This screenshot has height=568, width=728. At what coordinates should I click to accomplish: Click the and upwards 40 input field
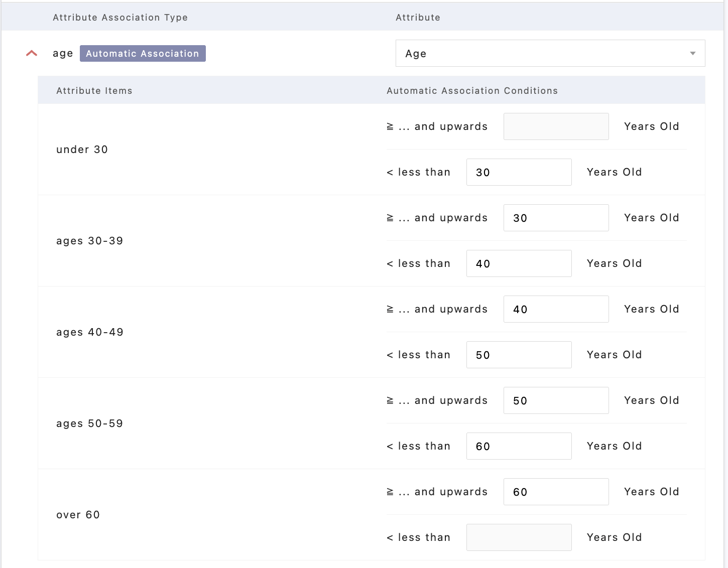pyautogui.click(x=556, y=309)
